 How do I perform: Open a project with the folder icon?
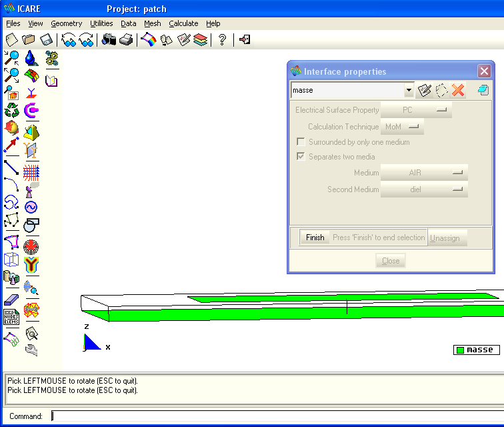29,40
